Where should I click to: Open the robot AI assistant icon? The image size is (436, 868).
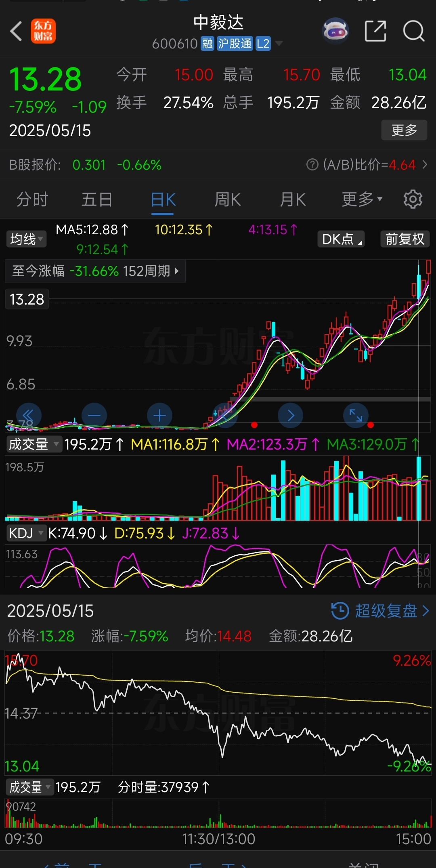click(x=335, y=31)
